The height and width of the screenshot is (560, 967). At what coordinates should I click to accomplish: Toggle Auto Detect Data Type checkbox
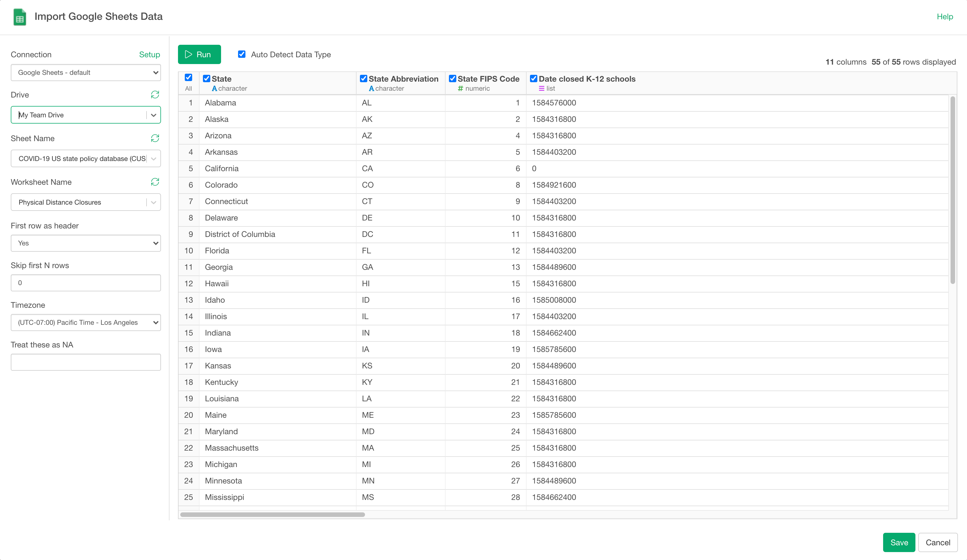(x=242, y=54)
